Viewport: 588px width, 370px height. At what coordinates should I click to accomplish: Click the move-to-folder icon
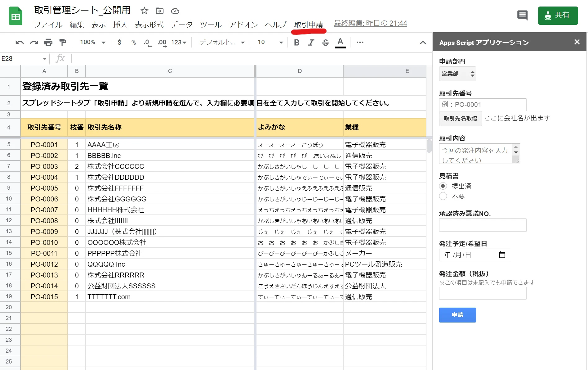click(x=159, y=11)
